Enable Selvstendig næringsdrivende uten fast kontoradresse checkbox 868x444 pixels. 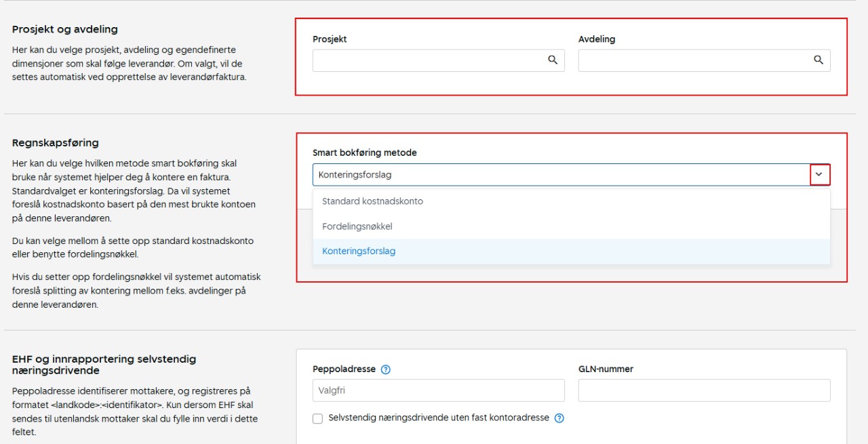coord(317,419)
